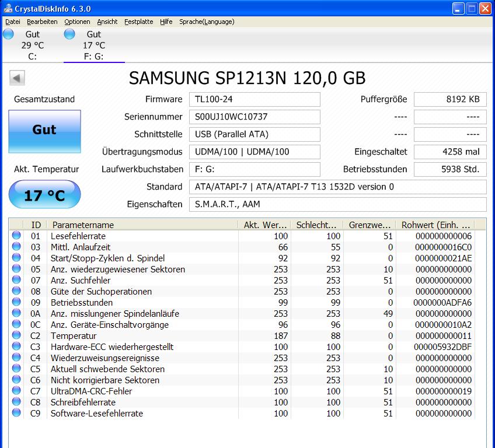This screenshot has width=495, height=448.
Task: Click the Standard field ATA/ATAPI-7
Action: click(338, 187)
